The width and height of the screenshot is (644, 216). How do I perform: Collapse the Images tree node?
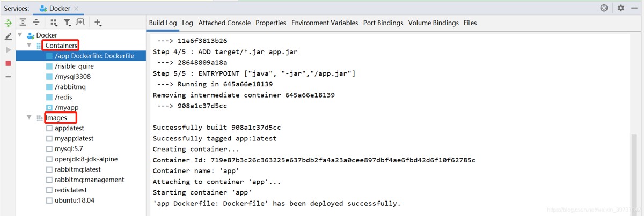coord(29,118)
